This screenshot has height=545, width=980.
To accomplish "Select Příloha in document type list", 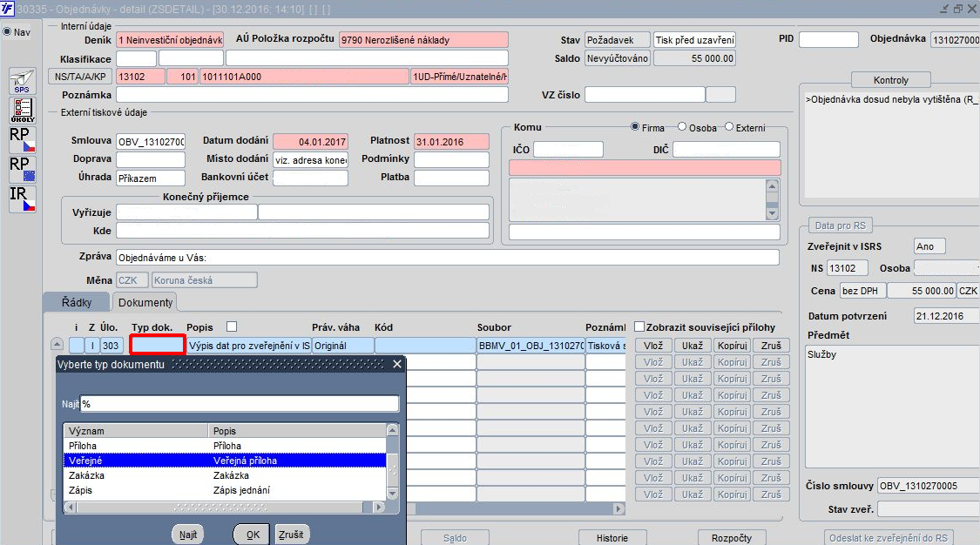I will [x=225, y=446].
